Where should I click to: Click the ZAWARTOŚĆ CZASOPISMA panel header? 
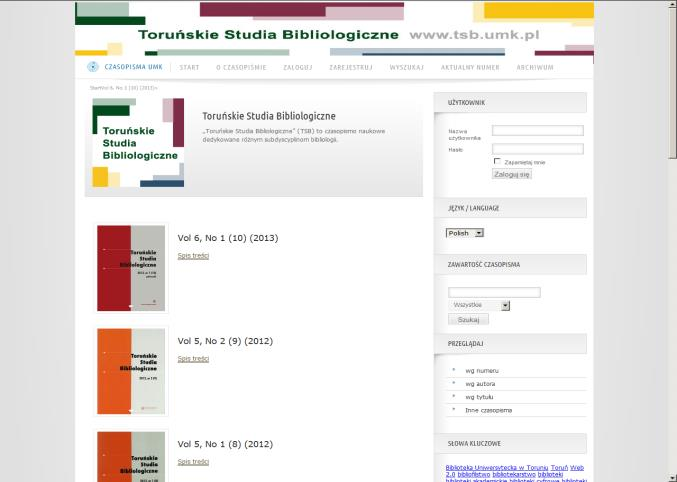click(510, 265)
